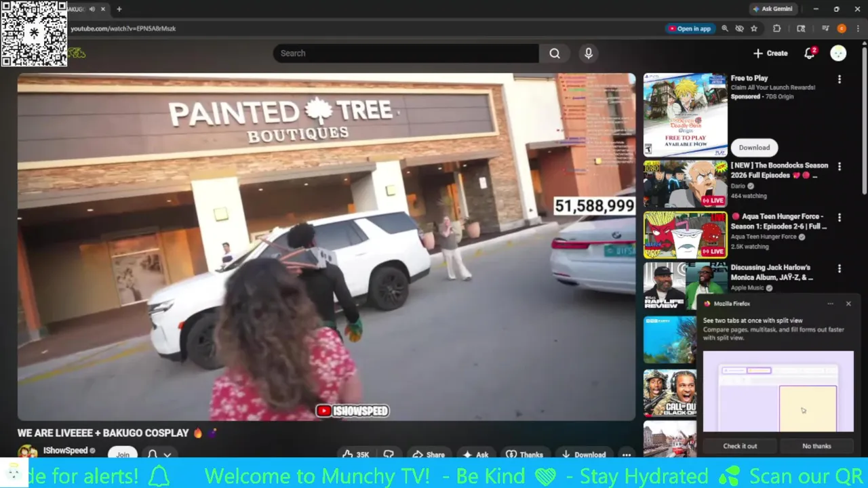Share the video
This screenshot has width=868, height=488.
coord(428,454)
